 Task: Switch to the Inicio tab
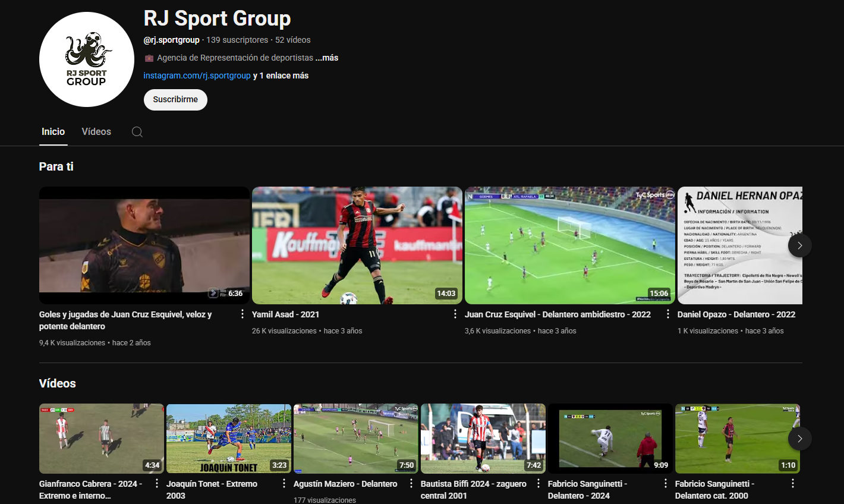(x=53, y=131)
